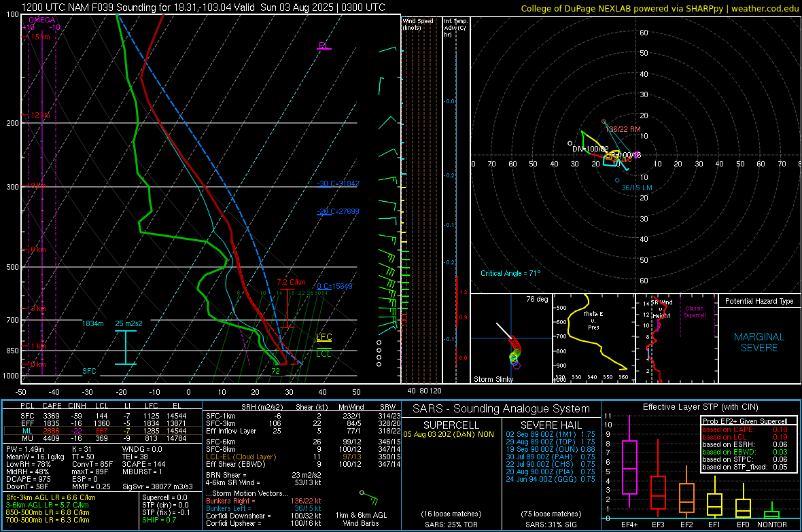802x532 pixels.
Task: Click the 'Potential Hazard Type' header
Action: (759, 301)
